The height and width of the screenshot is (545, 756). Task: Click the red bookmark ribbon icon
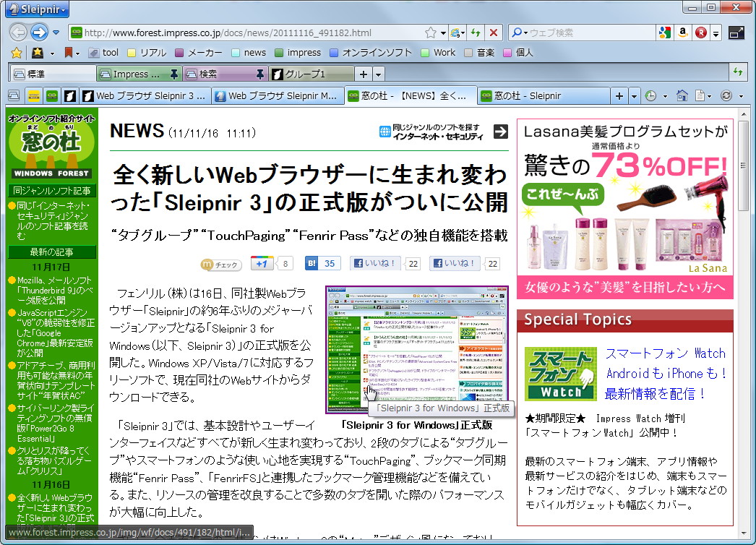(x=69, y=53)
